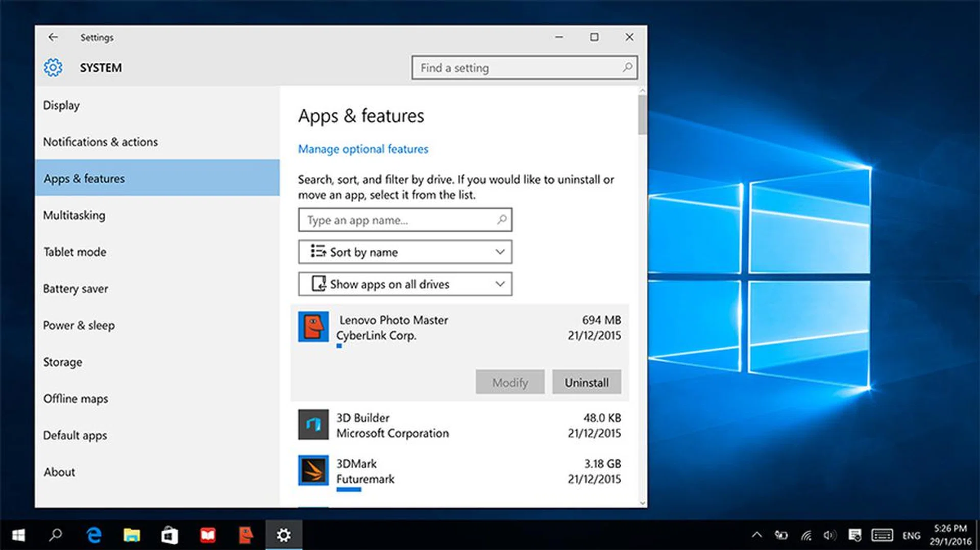
Task: Go back with the Settings back arrow
Action: click(x=53, y=37)
